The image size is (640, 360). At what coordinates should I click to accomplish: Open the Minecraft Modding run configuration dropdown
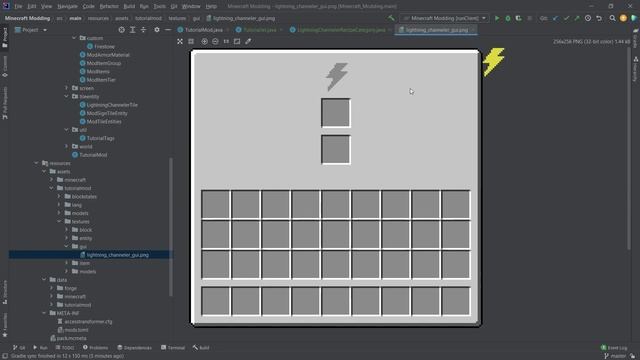pyautogui.click(x=444, y=18)
